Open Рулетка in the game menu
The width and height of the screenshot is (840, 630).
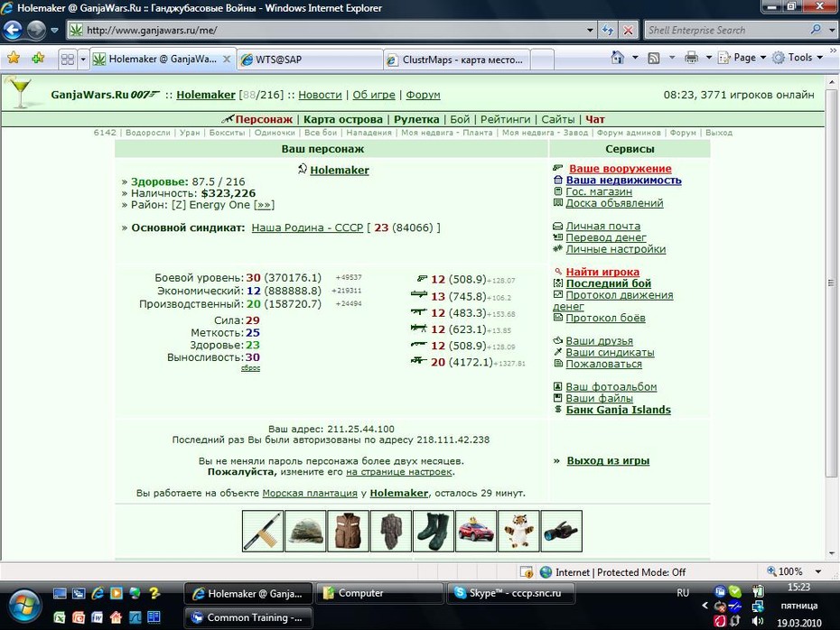click(416, 119)
